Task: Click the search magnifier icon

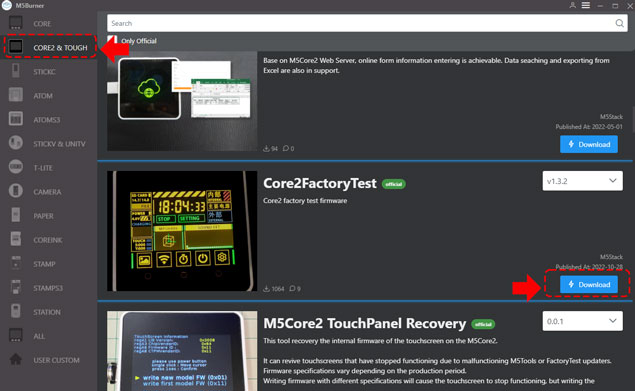Action: point(620,23)
